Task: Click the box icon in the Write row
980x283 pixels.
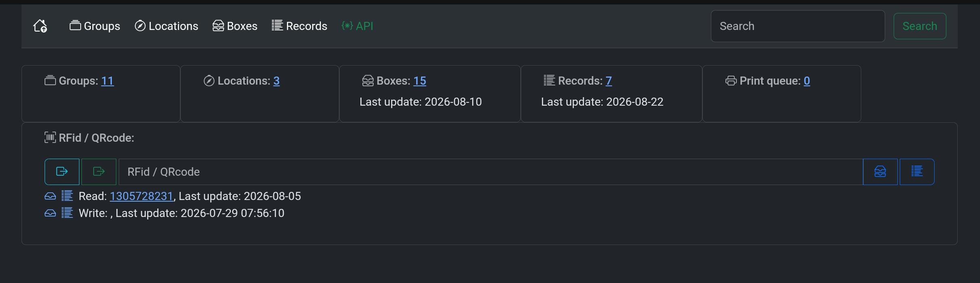Action: coord(50,213)
